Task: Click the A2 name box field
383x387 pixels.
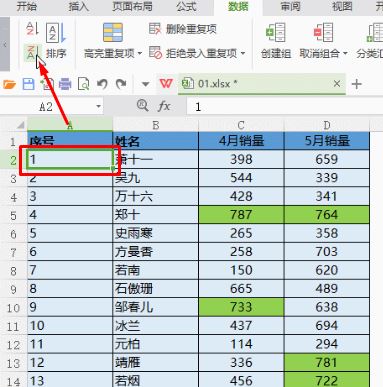Action: coord(46,107)
